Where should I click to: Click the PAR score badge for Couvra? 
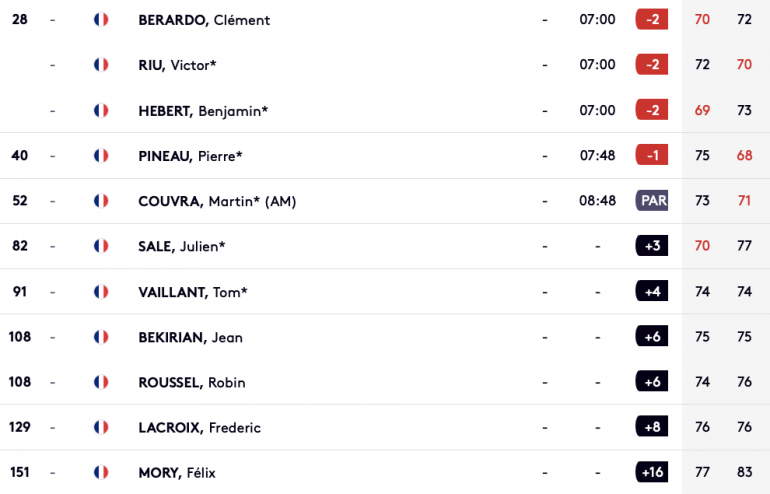tap(652, 200)
